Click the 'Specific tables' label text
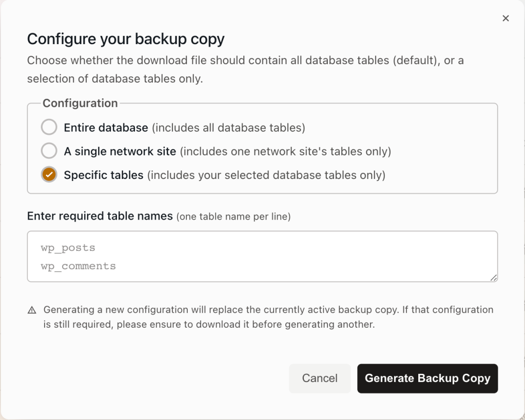This screenshot has height=420, width=525. point(104,175)
